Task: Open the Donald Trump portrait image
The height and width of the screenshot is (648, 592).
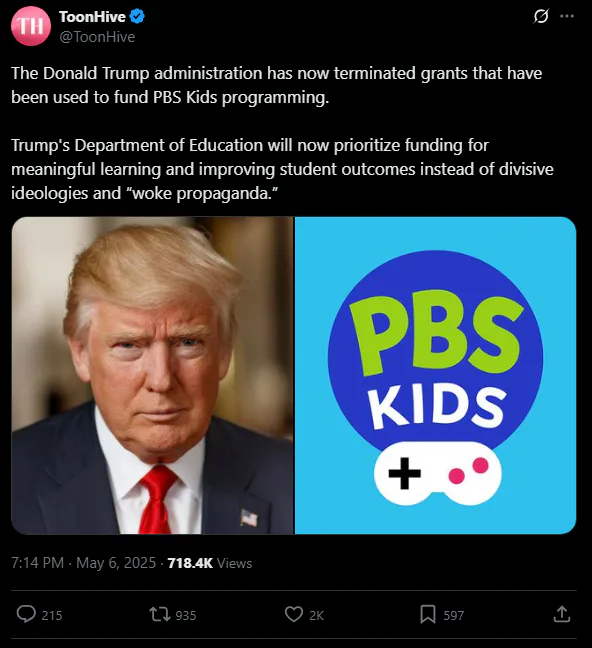Action: point(152,375)
